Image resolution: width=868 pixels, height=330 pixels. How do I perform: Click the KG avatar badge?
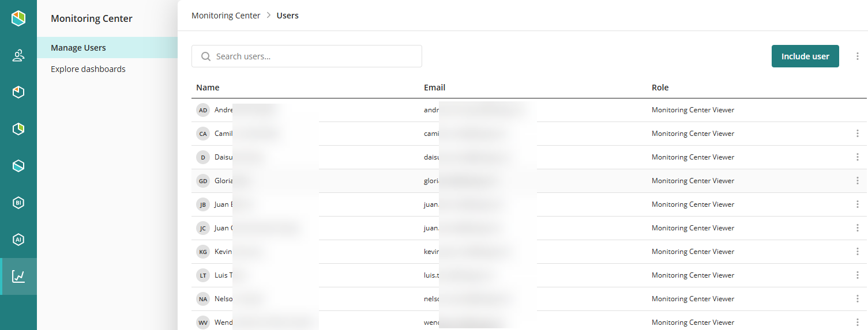203,252
